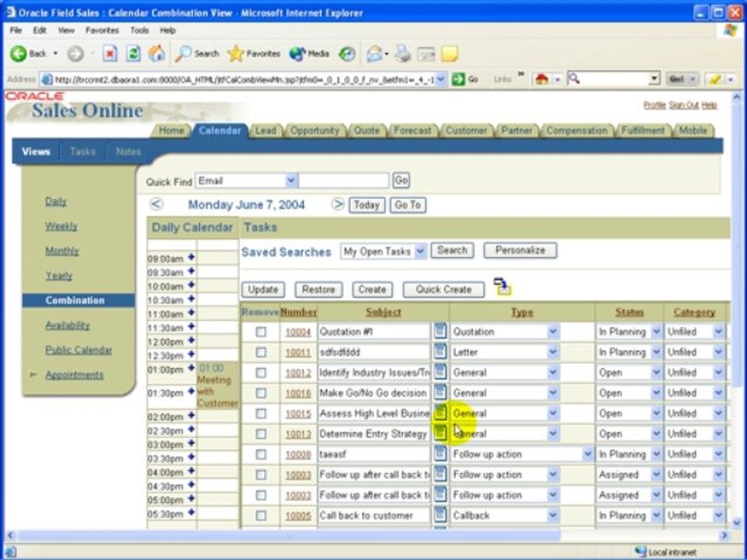Viewport: 747px width, 560px height.
Task: Click the Personalize button
Action: pos(521,250)
